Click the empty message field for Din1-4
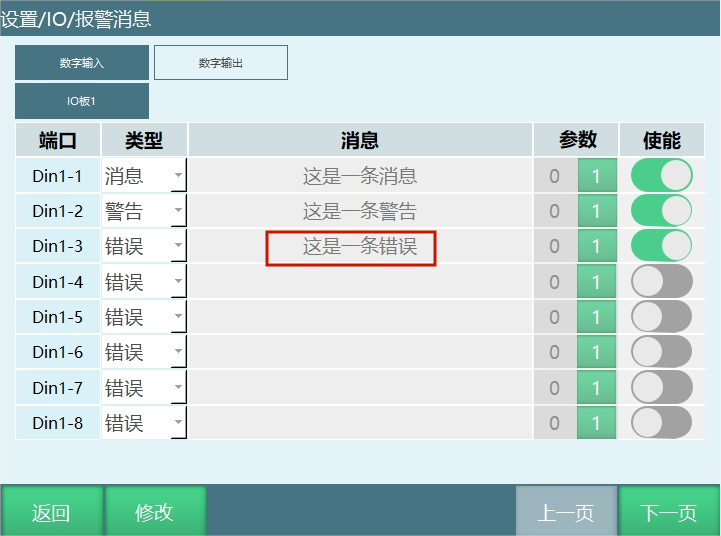The width and height of the screenshot is (721, 536). point(360,281)
